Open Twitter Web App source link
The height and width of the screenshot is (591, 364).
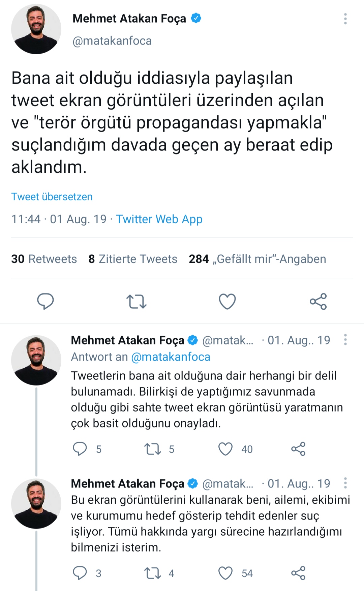click(159, 219)
